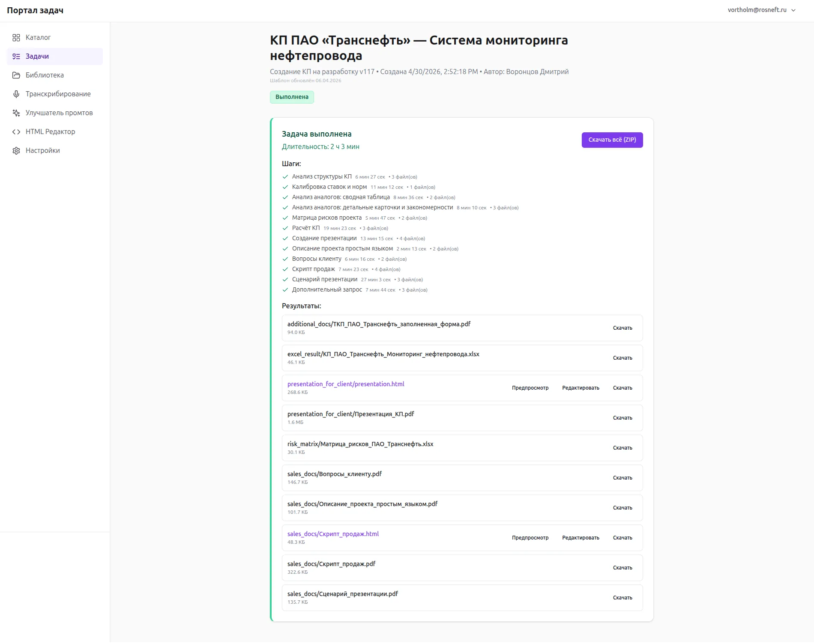Open Библиотека from the sidebar
The width and height of the screenshot is (814, 644).
pyautogui.click(x=55, y=75)
